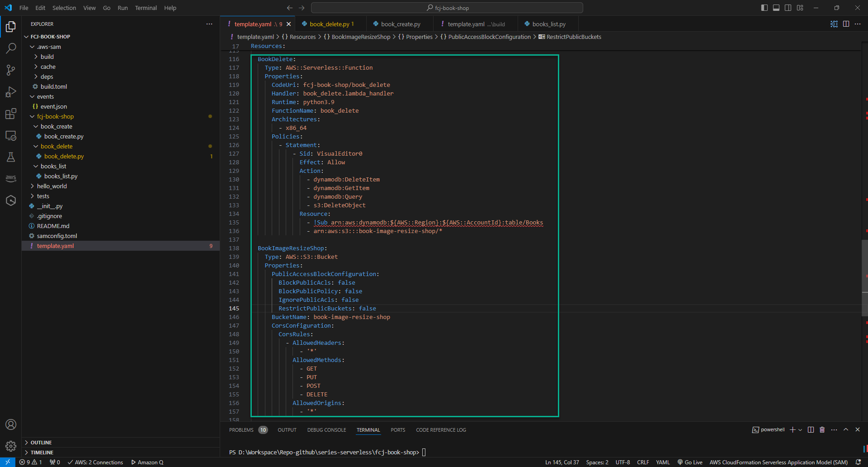
Task: Open the Terminal menu
Action: (146, 8)
